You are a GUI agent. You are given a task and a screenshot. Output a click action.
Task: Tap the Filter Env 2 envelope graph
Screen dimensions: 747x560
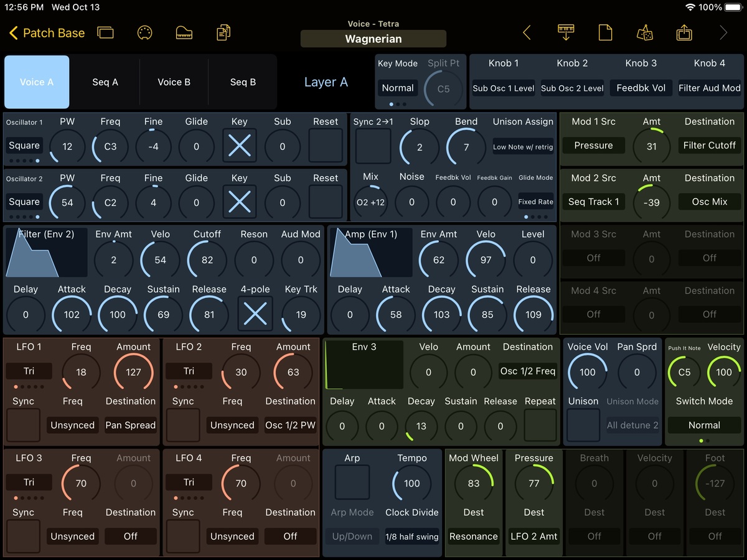click(47, 253)
